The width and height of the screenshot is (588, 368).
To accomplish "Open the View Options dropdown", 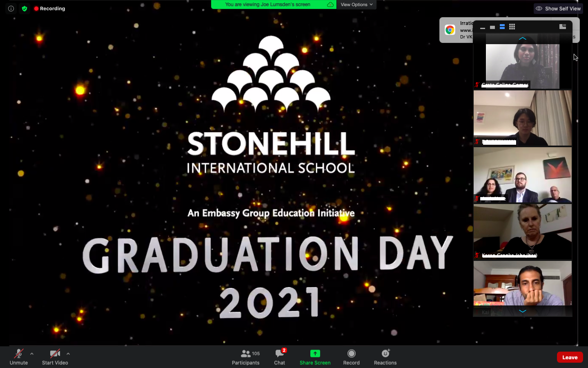I will tap(356, 4).
